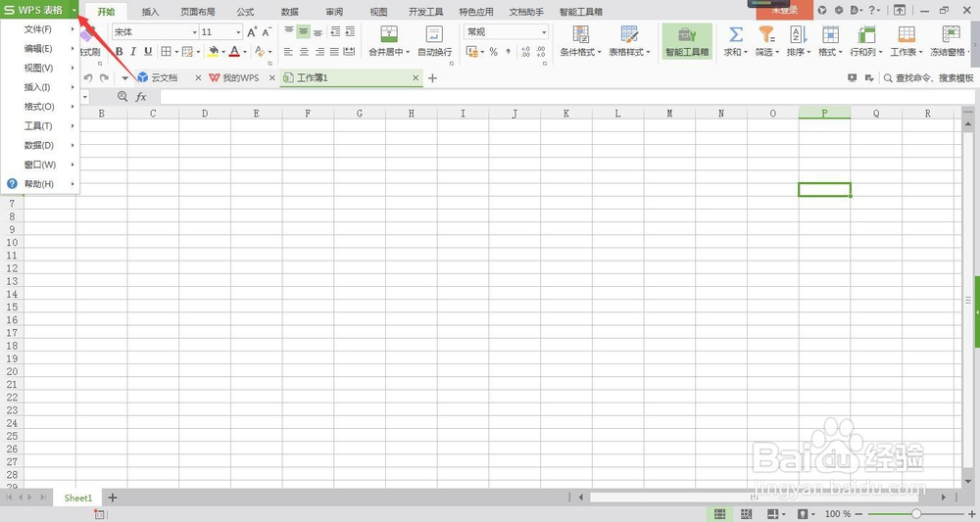Viewport: 980px width, 522px height.
Task: Click 排序 sort A-Z icon
Action: pos(798,41)
